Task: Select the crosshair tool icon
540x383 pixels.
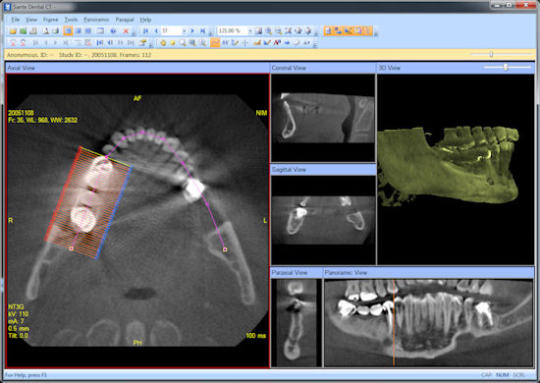Action: [x=245, y=43]
